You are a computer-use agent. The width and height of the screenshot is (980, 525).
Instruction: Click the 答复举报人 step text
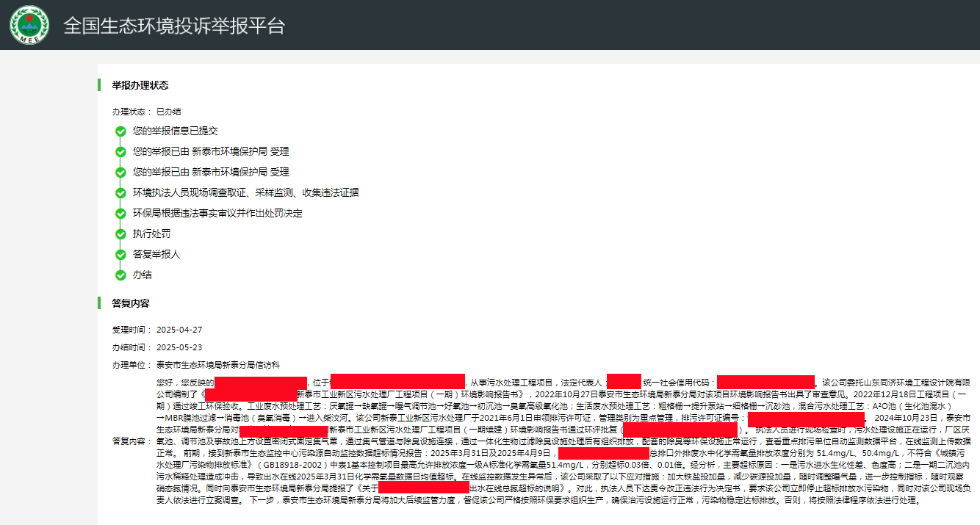coord(156,255)
